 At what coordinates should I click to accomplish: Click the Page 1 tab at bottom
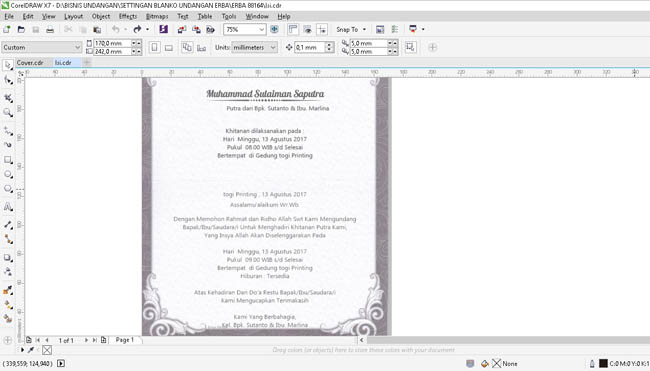(124, 340)
